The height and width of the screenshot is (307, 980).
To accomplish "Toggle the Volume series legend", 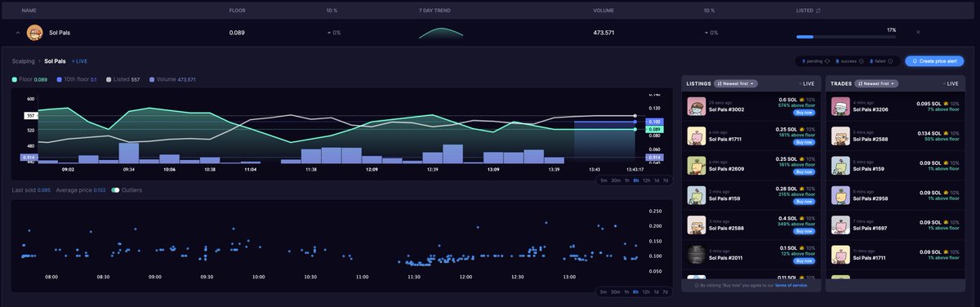I will tap(172, 79).
